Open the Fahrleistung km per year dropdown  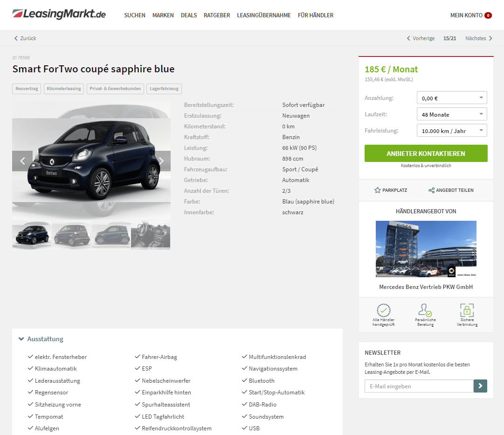(452, 131)
